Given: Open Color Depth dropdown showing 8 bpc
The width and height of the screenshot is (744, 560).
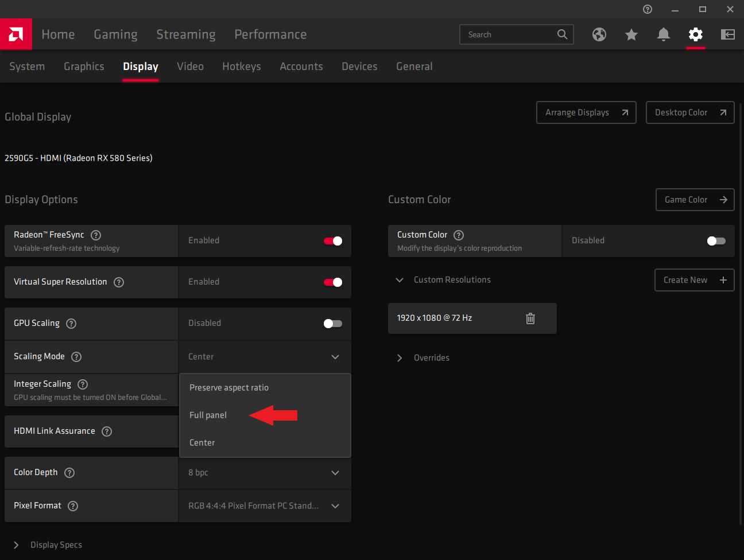Looking at the screenshot, I should [265, 472].
